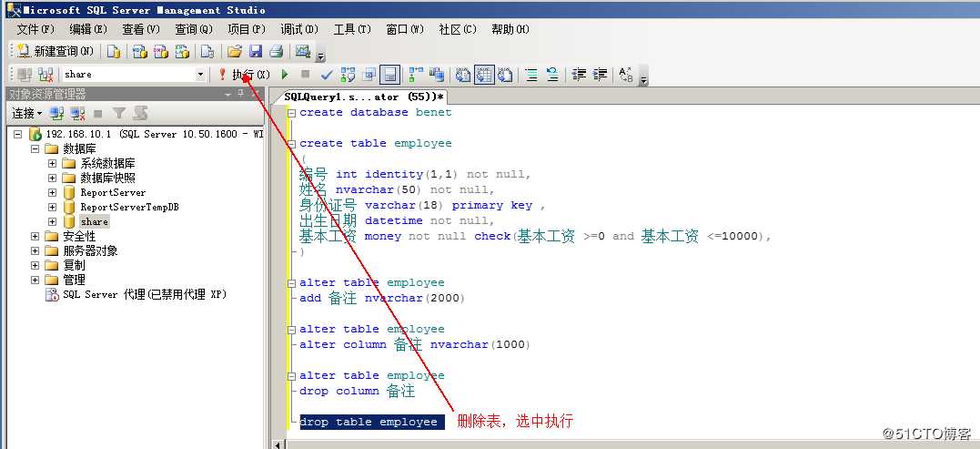Expand the ReportServerTempDB database node

click(x=52, y=207)
